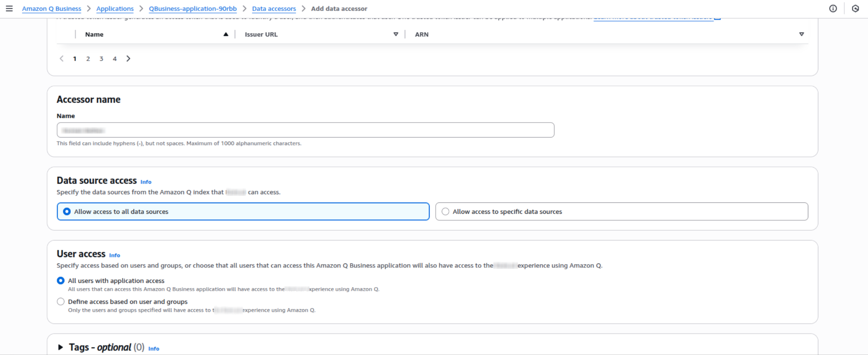The width and height of the screenshot is (868, 355).
Task: Open Info link beside Data source access
Action: 146,182
